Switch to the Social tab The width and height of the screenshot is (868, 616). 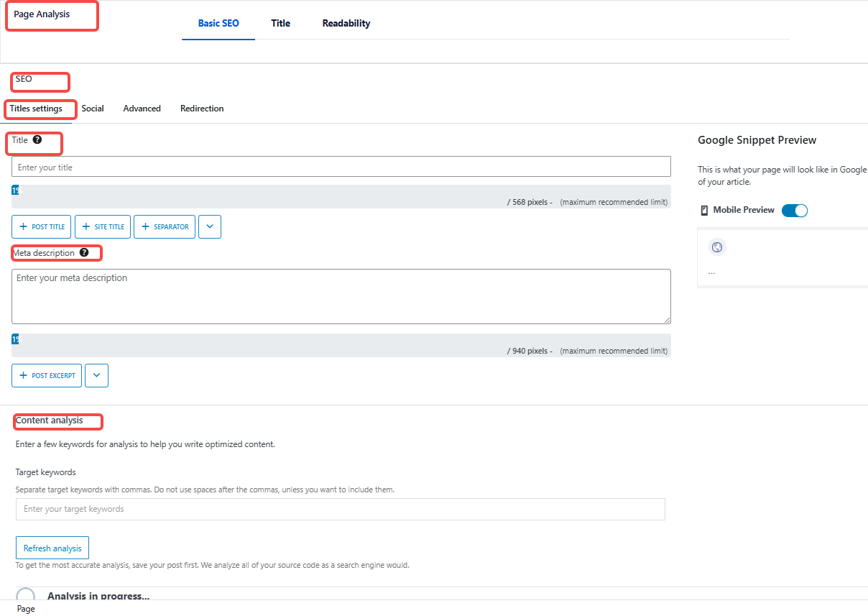click(x=93, y=109)
